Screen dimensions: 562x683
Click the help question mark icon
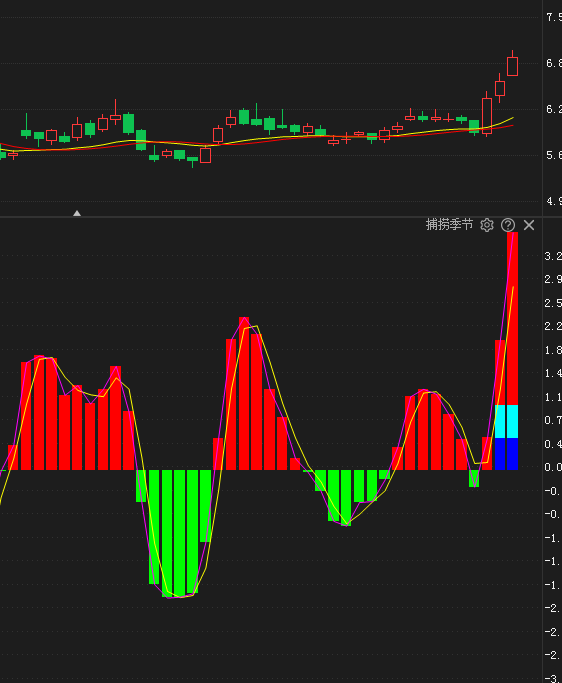point(508,225)
